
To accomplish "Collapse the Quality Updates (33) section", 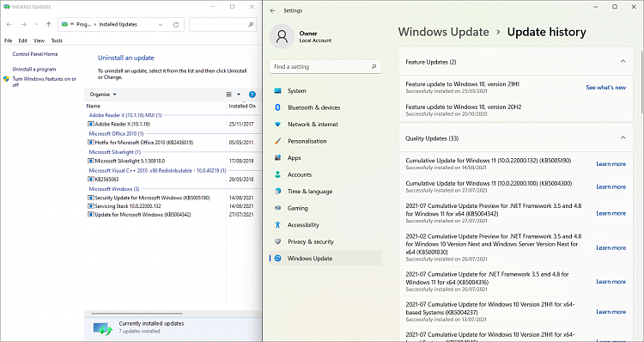I will [623, 137].
